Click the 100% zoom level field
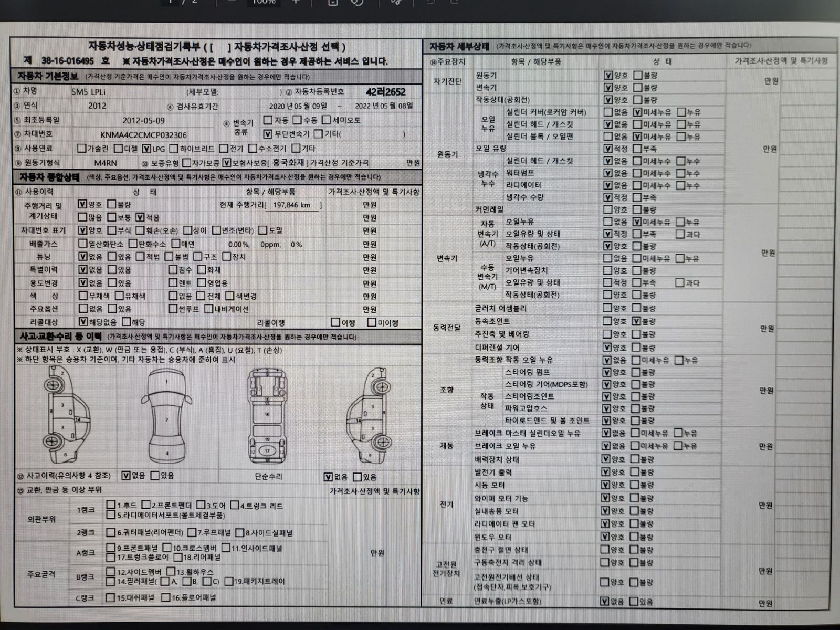 click(264, 2)
